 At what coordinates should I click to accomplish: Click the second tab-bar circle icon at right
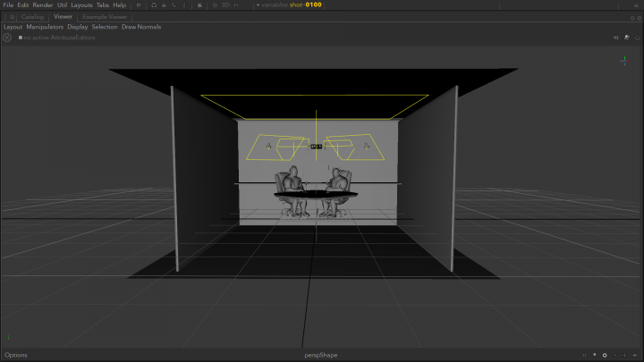point(639,18)
